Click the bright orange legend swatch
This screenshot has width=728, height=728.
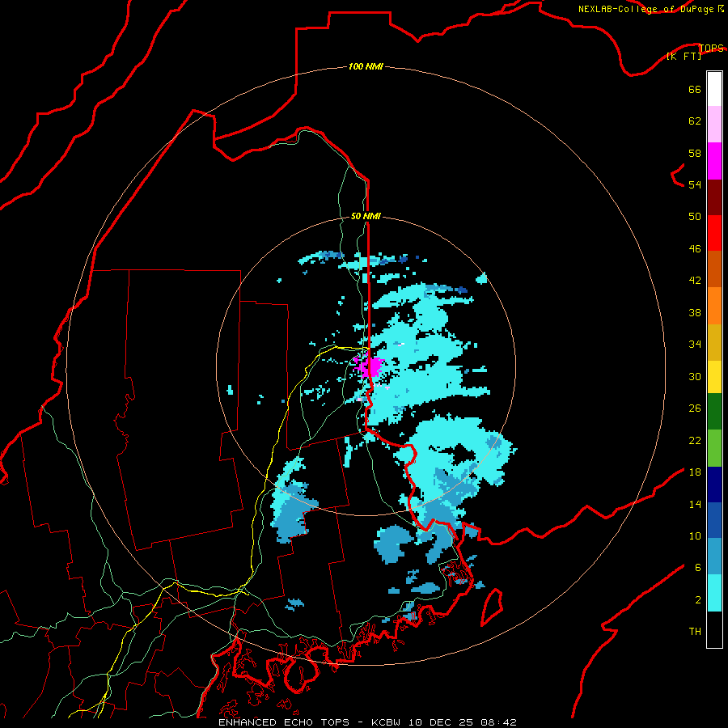pos(714,306)
